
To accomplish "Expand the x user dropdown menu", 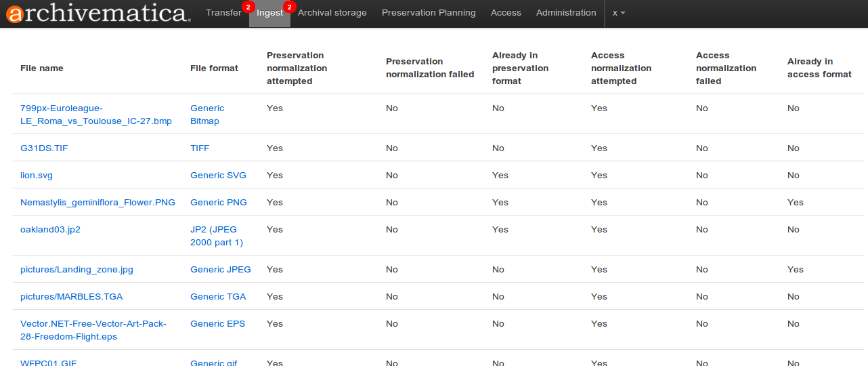I will coord(618,13).
